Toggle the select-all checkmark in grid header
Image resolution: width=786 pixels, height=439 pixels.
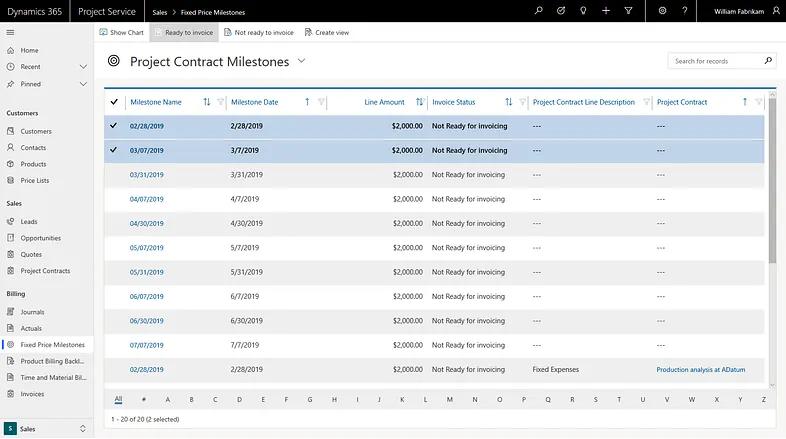(113, 102)
